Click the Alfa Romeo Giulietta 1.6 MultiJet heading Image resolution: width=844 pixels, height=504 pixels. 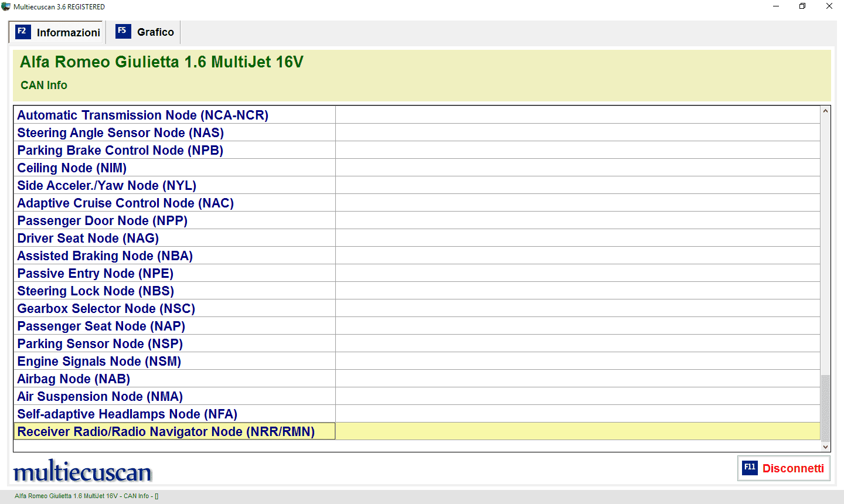(x=162, y=62)
